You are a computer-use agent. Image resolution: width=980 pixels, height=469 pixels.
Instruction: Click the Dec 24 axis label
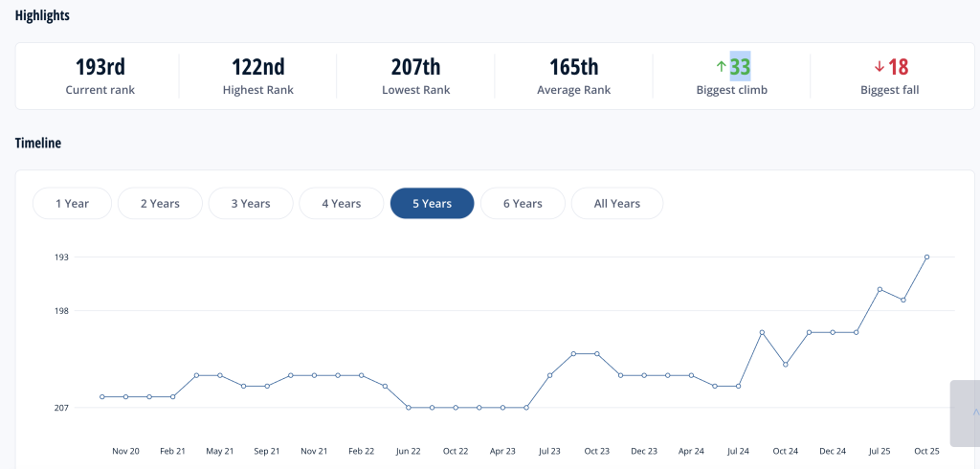[833, 451]
